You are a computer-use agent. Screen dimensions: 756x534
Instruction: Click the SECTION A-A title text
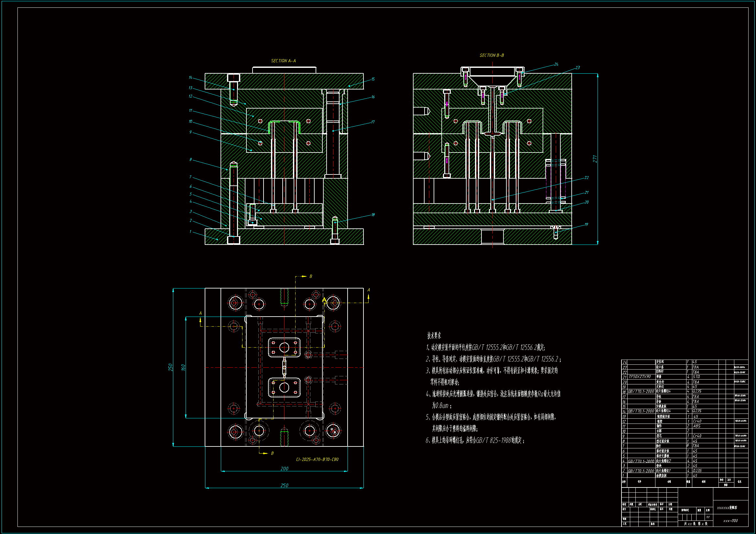[283, 61]
